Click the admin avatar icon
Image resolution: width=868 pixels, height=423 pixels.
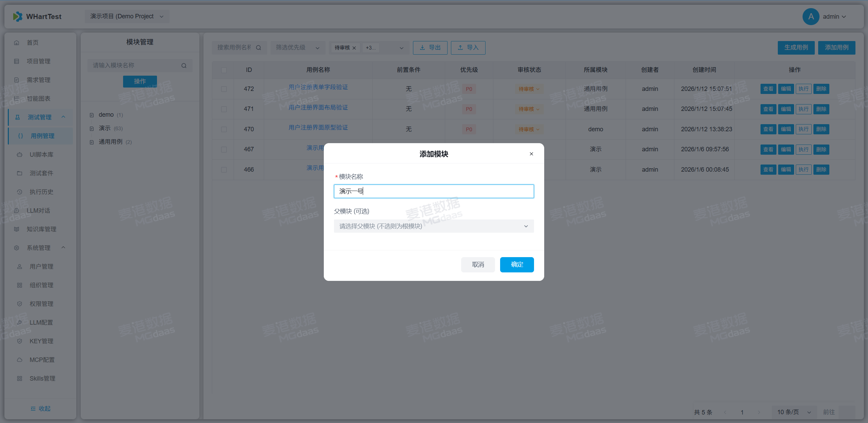(811, 16)
